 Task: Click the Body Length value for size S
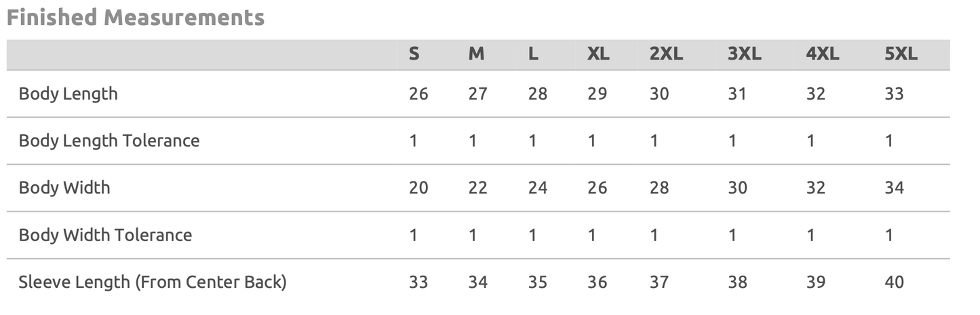418,93
